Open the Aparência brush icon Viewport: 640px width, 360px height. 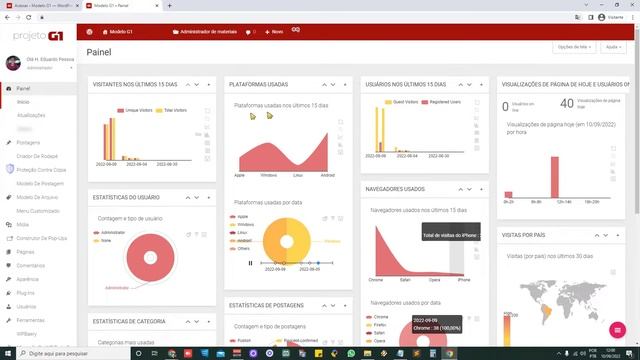tap(9, 279)
